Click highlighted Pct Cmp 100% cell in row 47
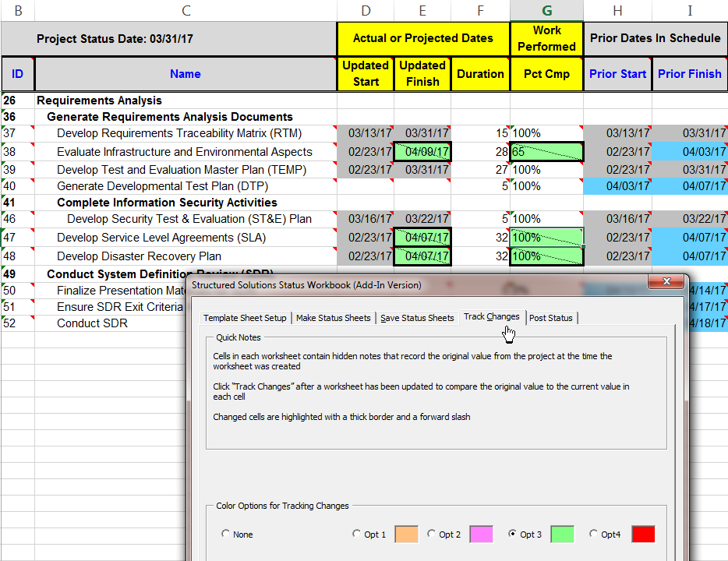The image size is (728, 561). coord(547,238)
